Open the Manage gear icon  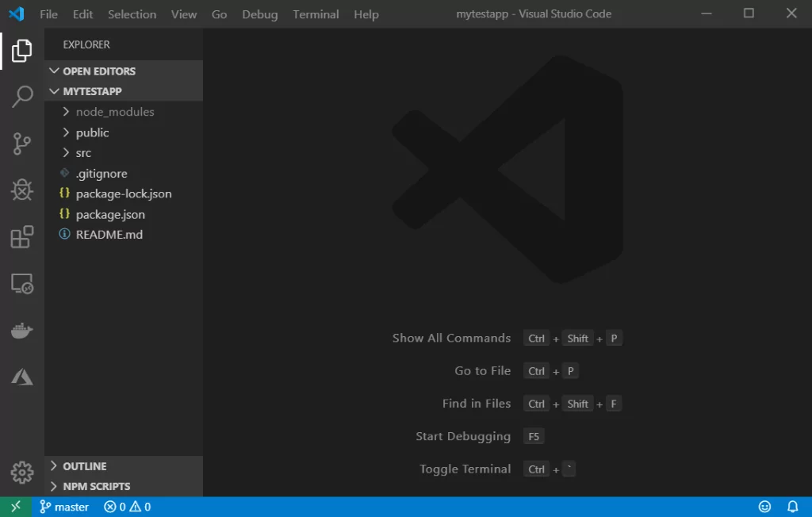tap(21, 472)
